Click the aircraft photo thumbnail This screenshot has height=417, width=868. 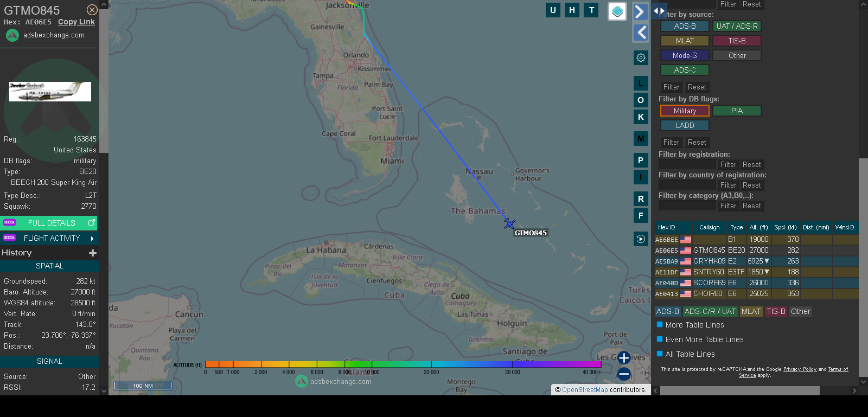point(50,92)
